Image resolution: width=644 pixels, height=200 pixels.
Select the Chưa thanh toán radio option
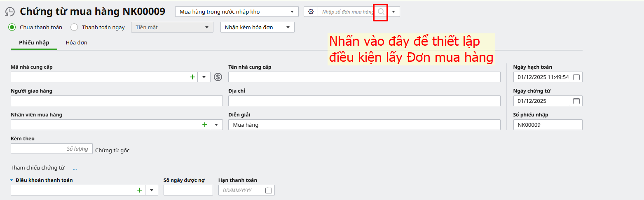(x=12, y=28)
